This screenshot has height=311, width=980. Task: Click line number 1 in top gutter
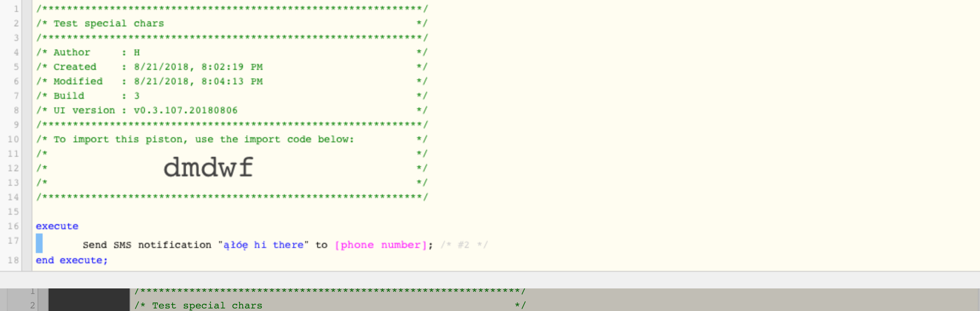16,9
